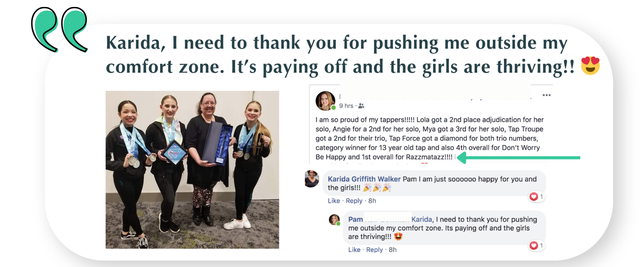Image resolution: width=644 pixels, height=267 pixels.
Task: Like Karida Griffith Walker's comment
Action: point(334,201)
